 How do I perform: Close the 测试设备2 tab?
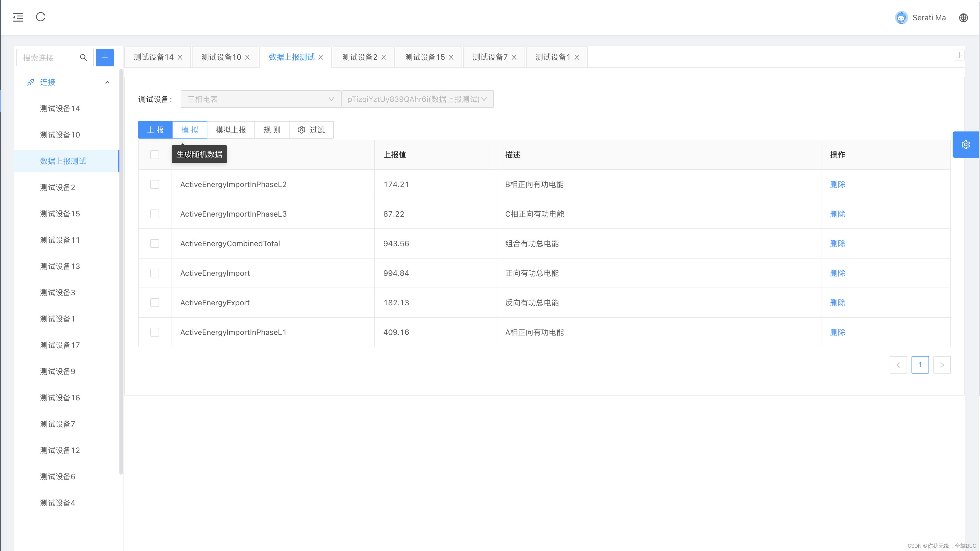383,57
